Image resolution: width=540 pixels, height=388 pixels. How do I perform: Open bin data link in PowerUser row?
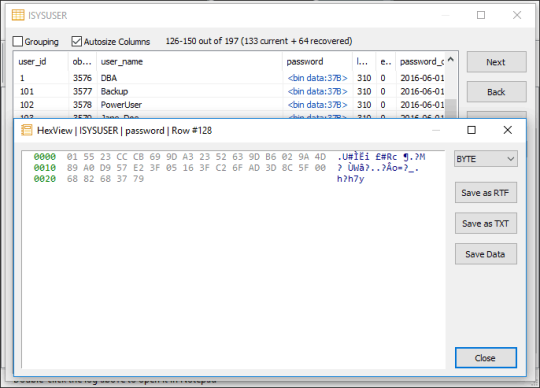tap(317, 105)
